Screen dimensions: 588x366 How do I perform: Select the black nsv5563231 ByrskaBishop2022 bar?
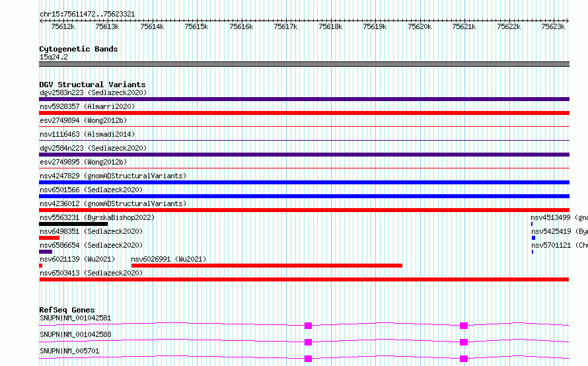point(73,224)
